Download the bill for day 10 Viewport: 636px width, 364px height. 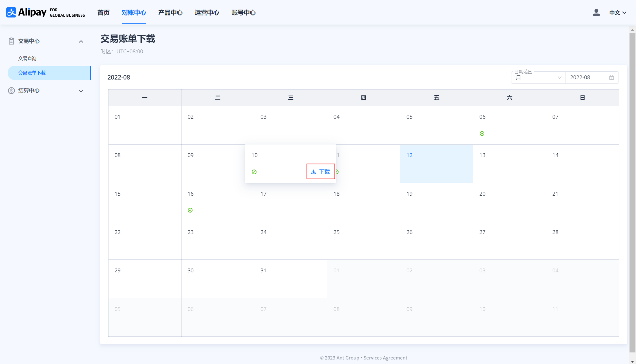click(x=321, y=172)
